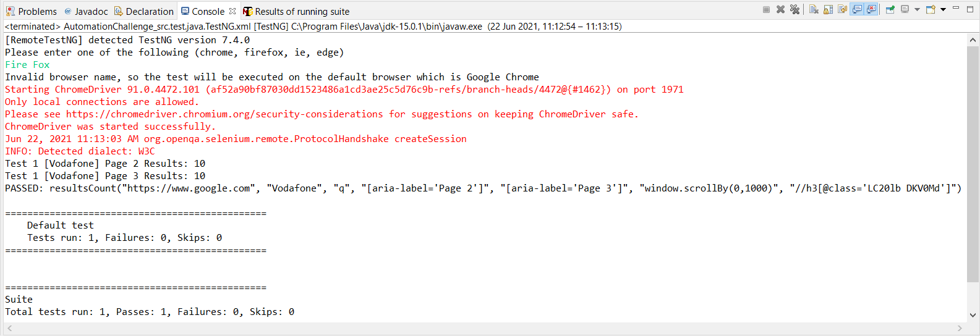Click the 'Suite' line

click(x=19, y=300)
